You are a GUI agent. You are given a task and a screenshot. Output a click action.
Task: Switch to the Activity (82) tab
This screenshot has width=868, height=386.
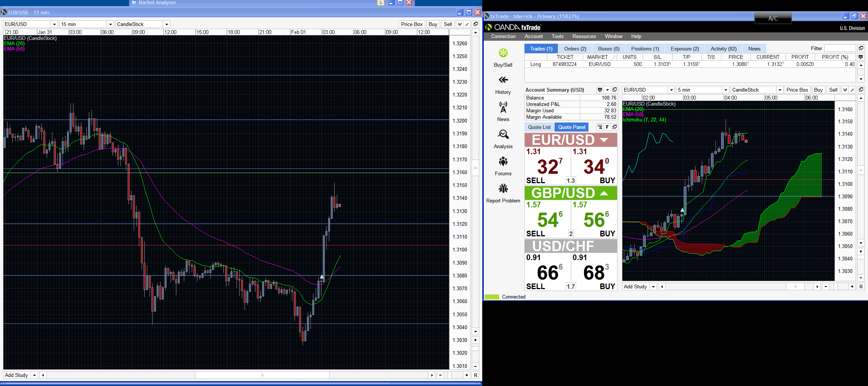723,49
